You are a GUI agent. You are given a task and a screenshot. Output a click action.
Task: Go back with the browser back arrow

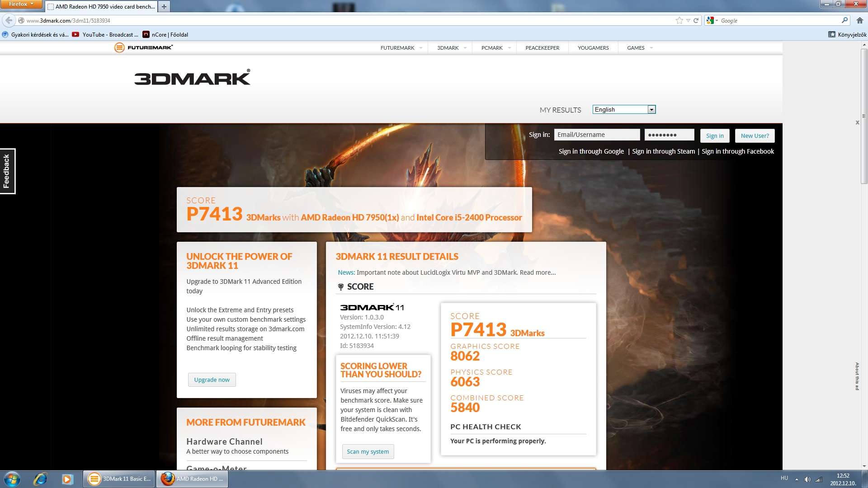(9, 20)
